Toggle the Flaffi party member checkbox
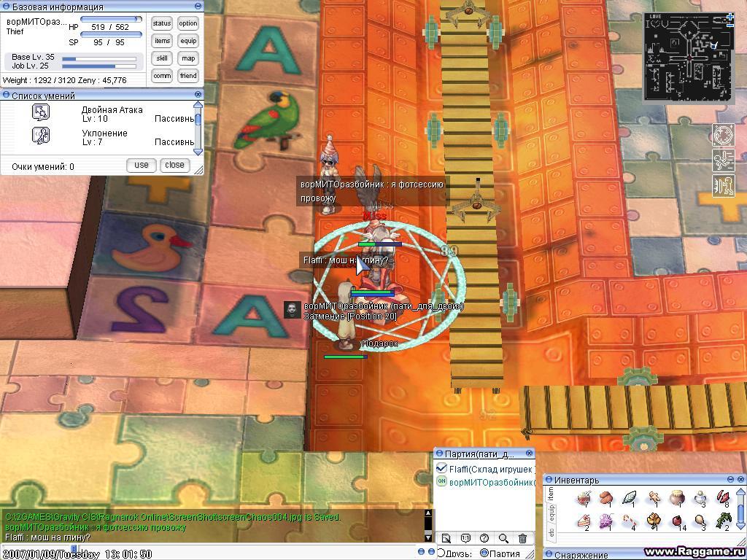 click(441, 469)
